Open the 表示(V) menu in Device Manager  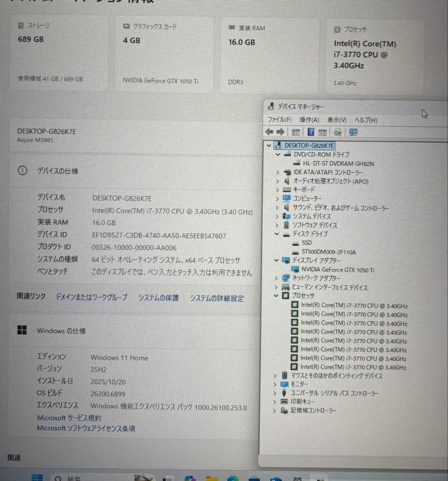pos(336,120)
